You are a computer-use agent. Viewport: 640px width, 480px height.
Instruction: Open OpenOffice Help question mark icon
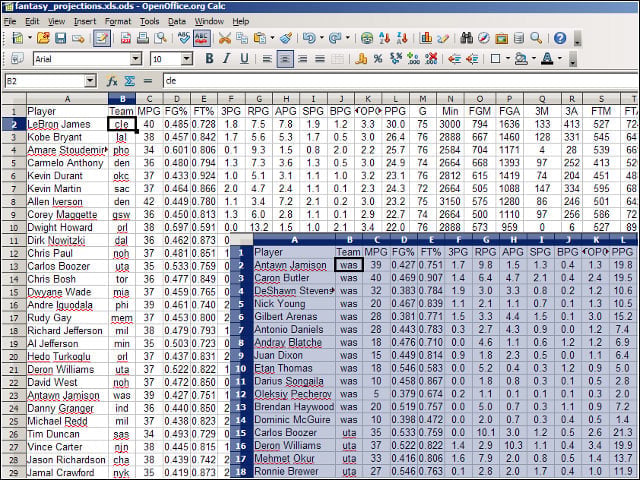tap(560, 38)
